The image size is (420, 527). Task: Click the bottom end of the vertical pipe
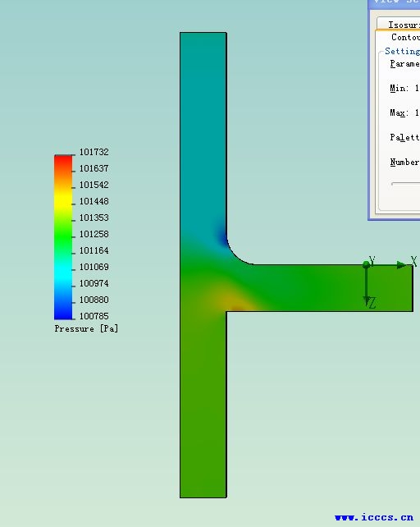pos(203,496)
